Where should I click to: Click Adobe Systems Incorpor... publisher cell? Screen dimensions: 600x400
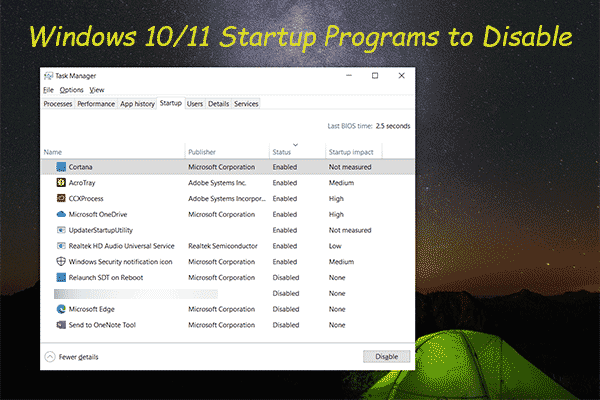[x=227, y=198]
